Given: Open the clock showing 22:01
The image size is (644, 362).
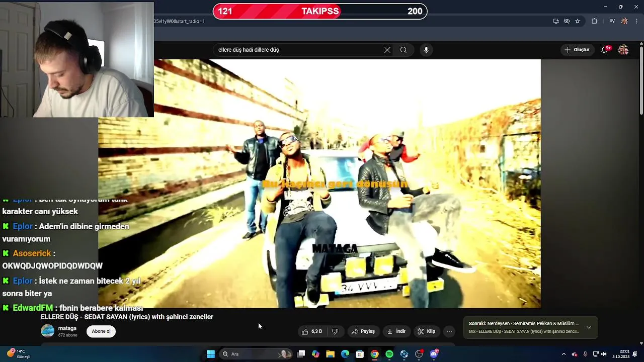Looking at the screenshot, I should [x=621, y=354].
